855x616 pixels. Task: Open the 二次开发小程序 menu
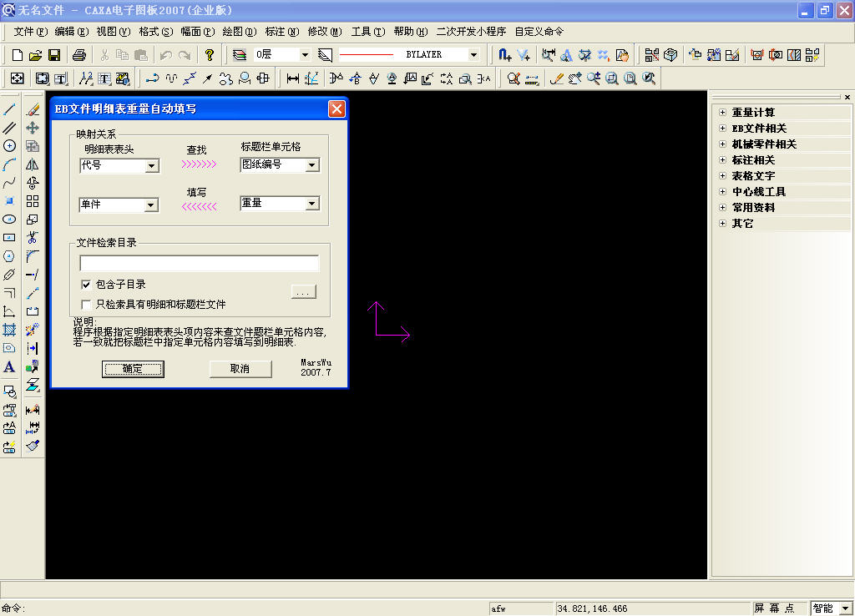(x=471, y=32)
